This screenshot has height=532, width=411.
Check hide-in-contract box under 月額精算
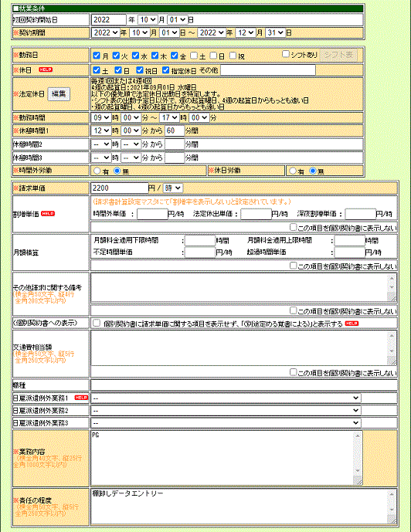tap(294, 266)
